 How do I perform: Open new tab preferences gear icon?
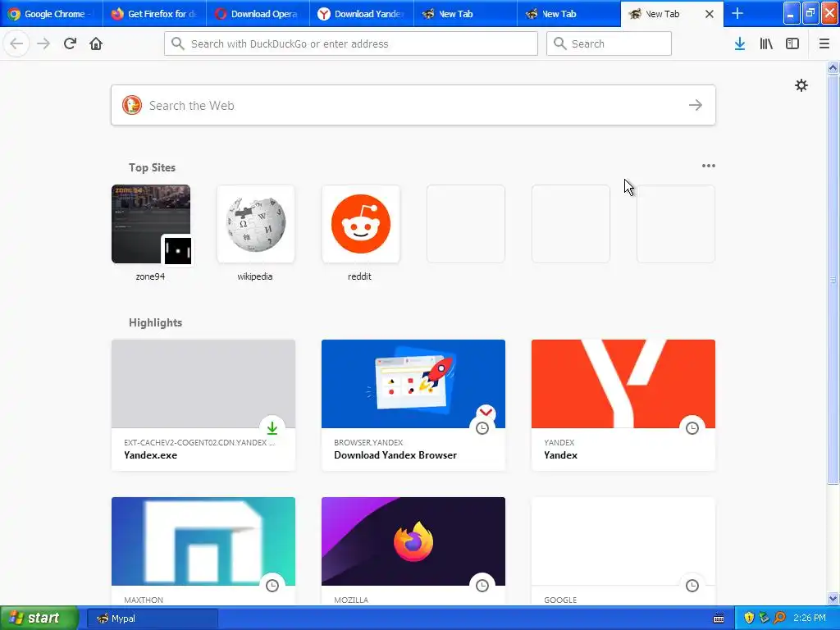[x=801, y=85]
